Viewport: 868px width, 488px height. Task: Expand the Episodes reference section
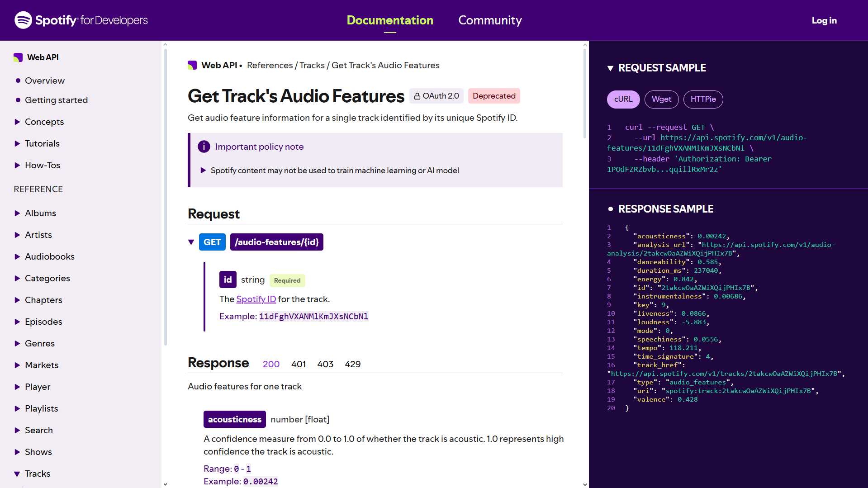(17, 322)
